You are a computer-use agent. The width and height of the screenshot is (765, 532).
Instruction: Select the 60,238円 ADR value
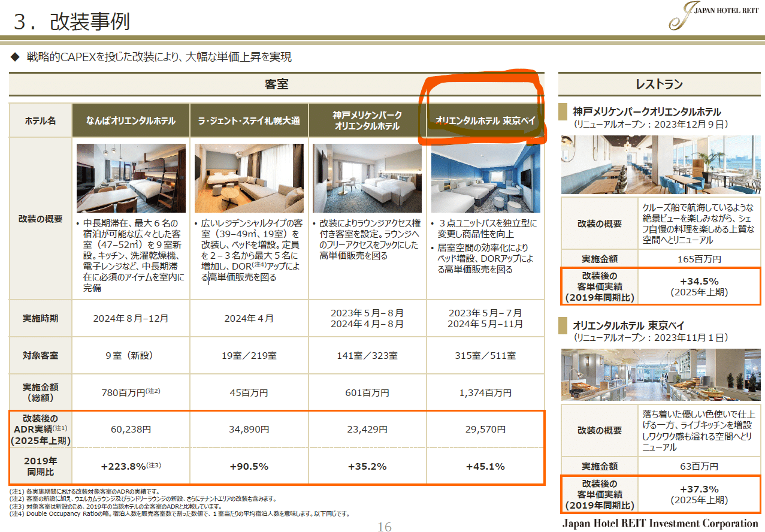tap(131, 430)
